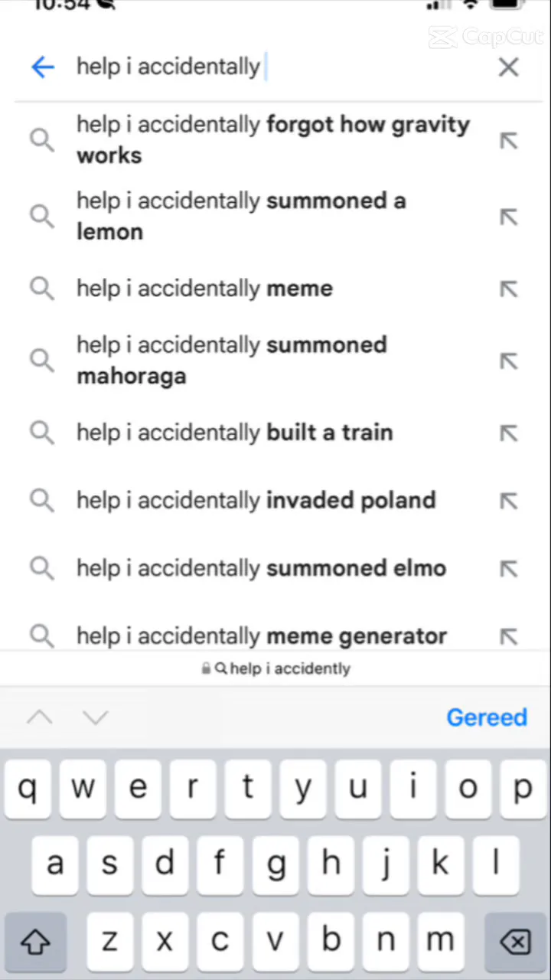This screenshot has width=551, height=980.
Task: Tap the blue Gereed button
Action: 487,717
